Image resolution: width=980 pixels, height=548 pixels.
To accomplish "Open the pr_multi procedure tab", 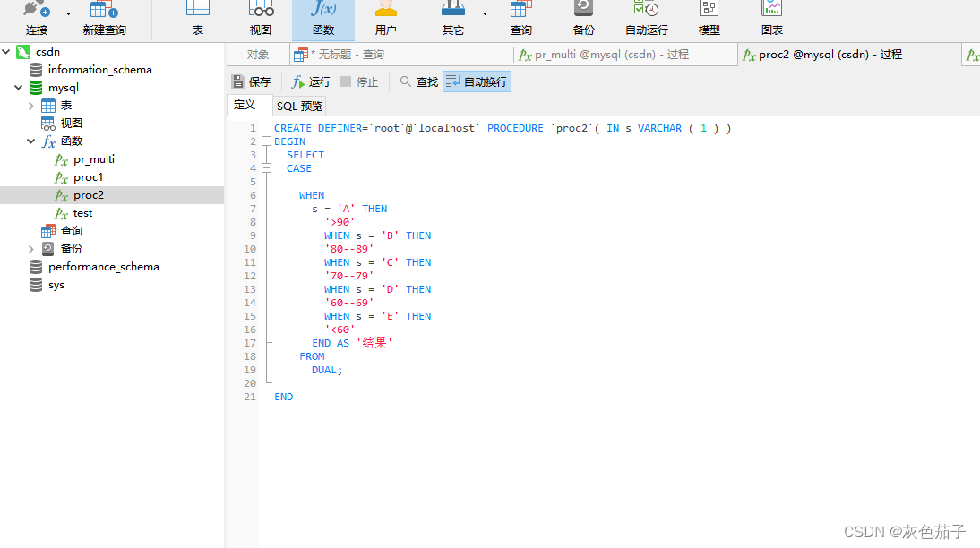I will click(x=606, y=54).
